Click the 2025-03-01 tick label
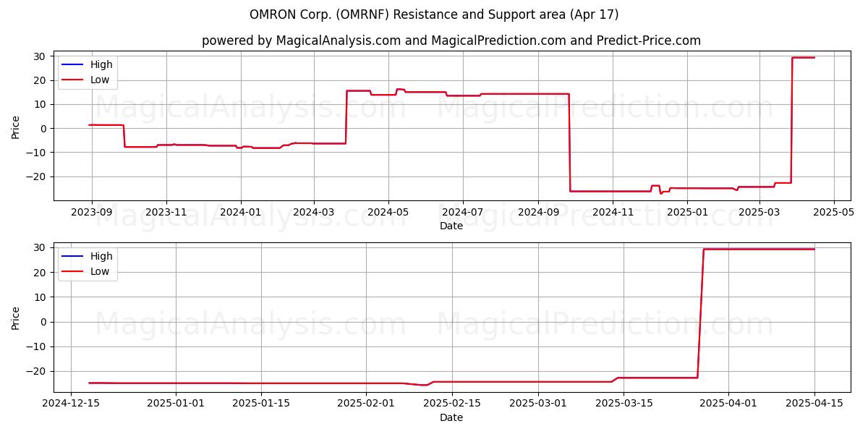The width and height of the screenshot is (868, 434). pos(538,404)
